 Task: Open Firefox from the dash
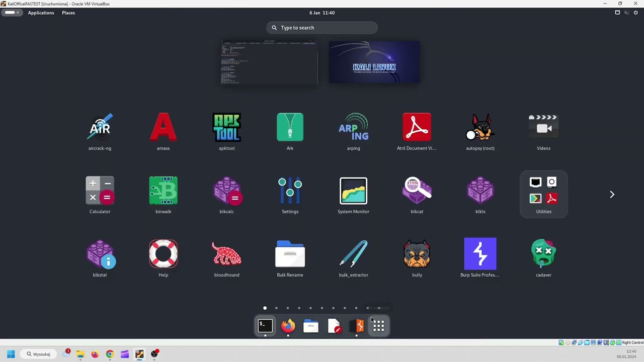click(288, 326)
